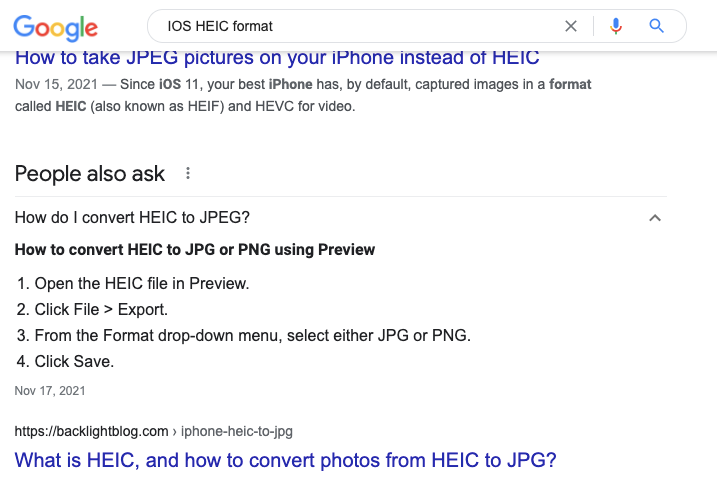717x481 pixels.
Task: Open "How to take JPEG pictures on your iPhone" result
Action: 277,58
